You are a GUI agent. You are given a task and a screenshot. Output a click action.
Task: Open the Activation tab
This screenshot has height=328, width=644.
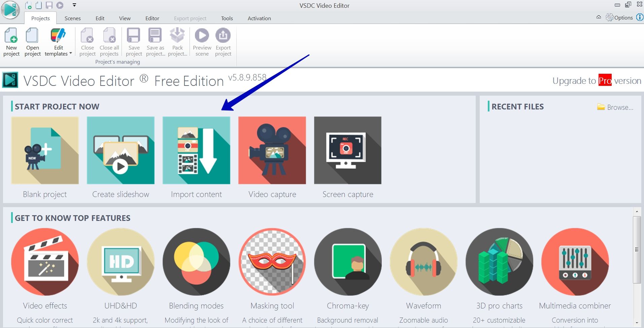coord(259,18)
